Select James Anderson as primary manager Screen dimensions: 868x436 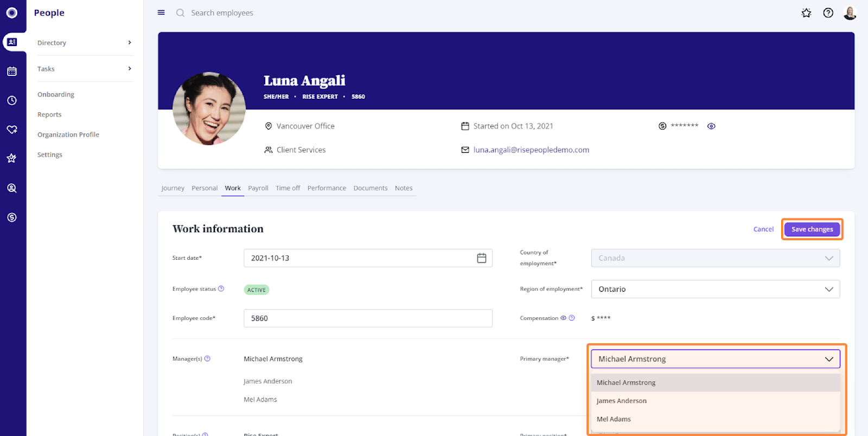click(716, 401)
